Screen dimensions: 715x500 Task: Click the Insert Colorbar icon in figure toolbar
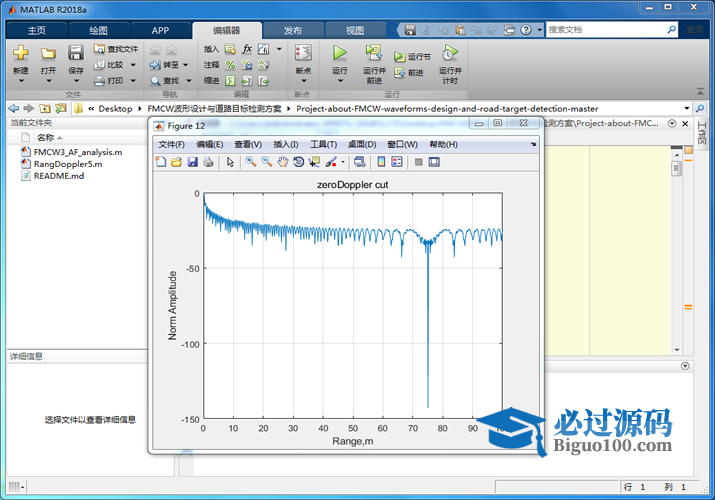pos(381,162)
